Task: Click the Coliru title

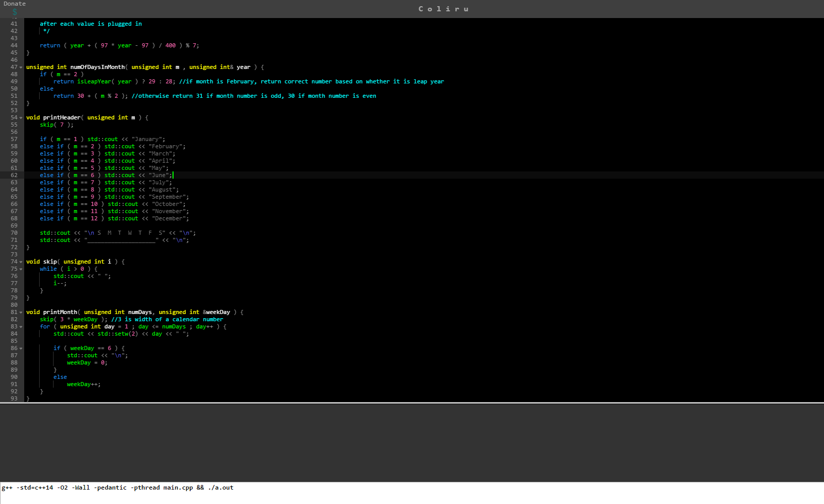Action: point(443,9)
